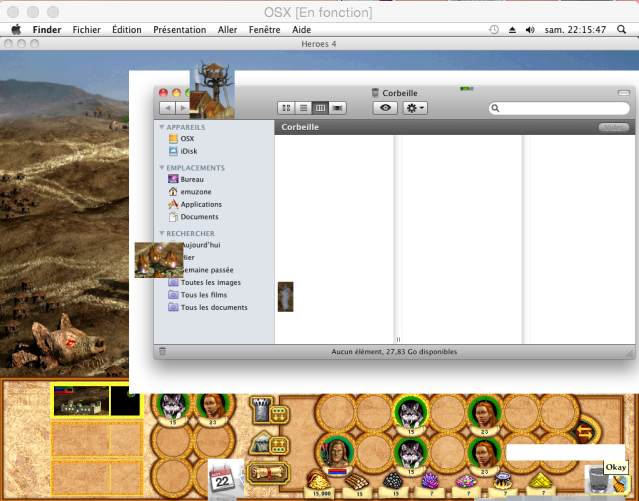
Task: Click the status text Aucun élément
Action: coord(394,352)
